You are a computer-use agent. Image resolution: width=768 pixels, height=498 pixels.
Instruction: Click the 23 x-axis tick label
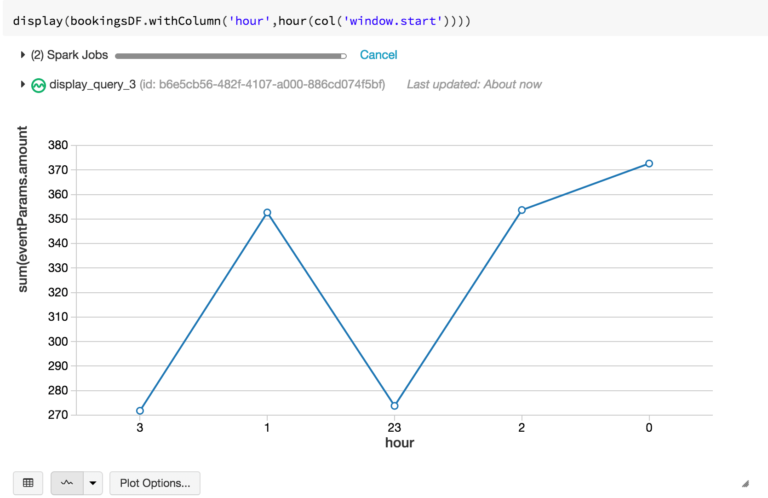pyautogui.click(x=394, y=427)
